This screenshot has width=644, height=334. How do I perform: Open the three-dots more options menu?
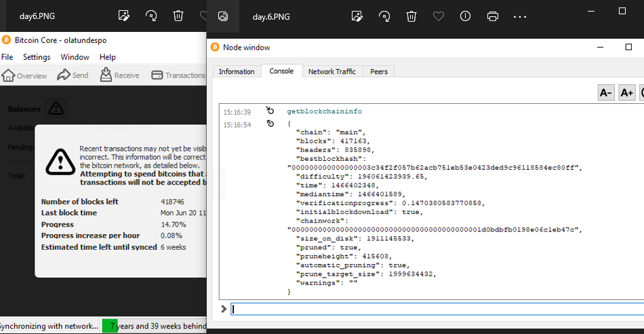point(520,17)
